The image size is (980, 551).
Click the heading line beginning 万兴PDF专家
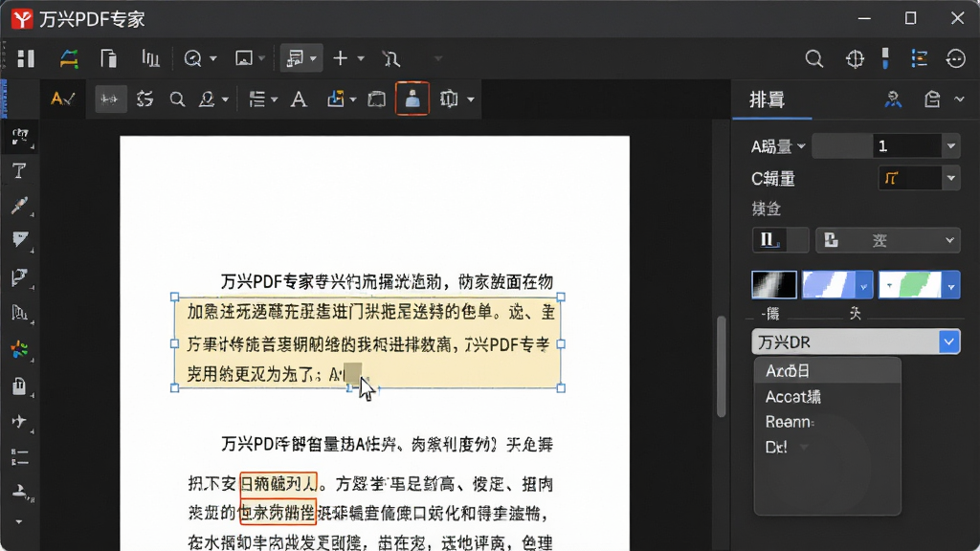(387, 282)
